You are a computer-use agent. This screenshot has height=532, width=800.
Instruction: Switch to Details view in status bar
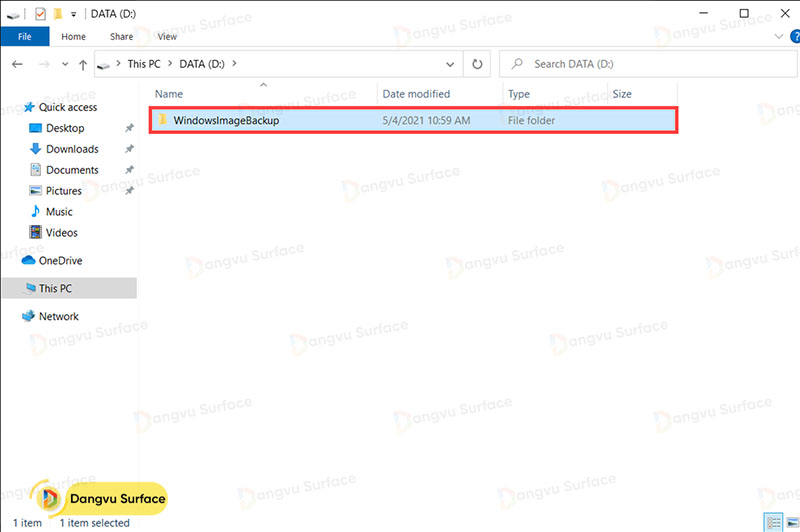773,522
